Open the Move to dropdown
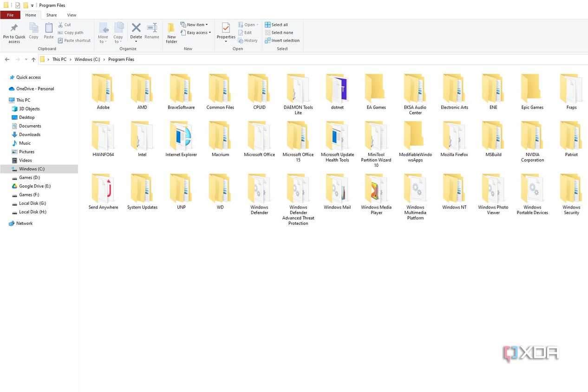The image size is (588, 392). (x=103, y=33)
